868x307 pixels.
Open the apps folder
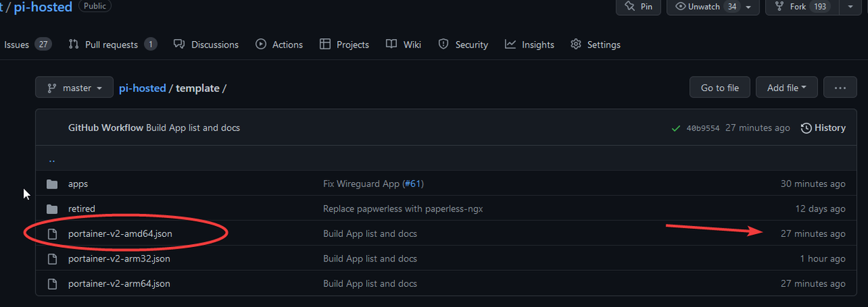78,184
